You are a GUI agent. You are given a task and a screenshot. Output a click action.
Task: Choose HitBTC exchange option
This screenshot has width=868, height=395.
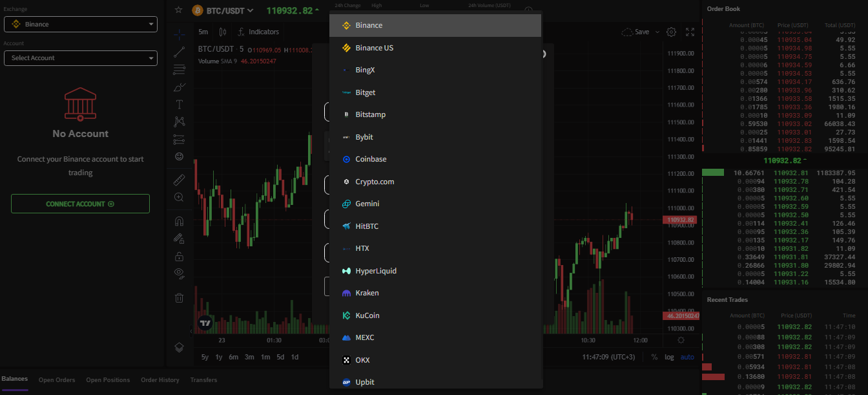pos(435,226)
